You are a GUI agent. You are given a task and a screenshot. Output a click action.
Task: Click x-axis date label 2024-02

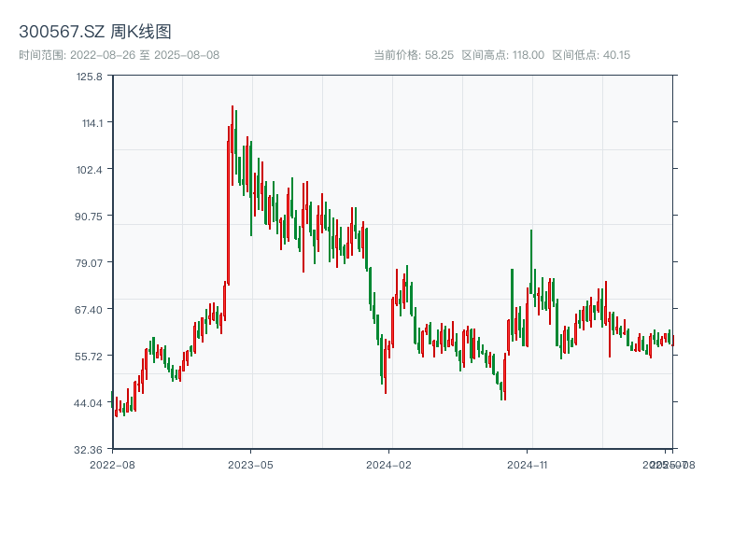[388, 465]
